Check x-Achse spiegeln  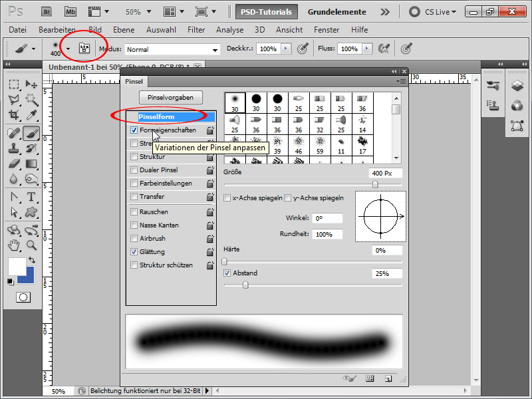pyautogui.click(x=227, y=198)
